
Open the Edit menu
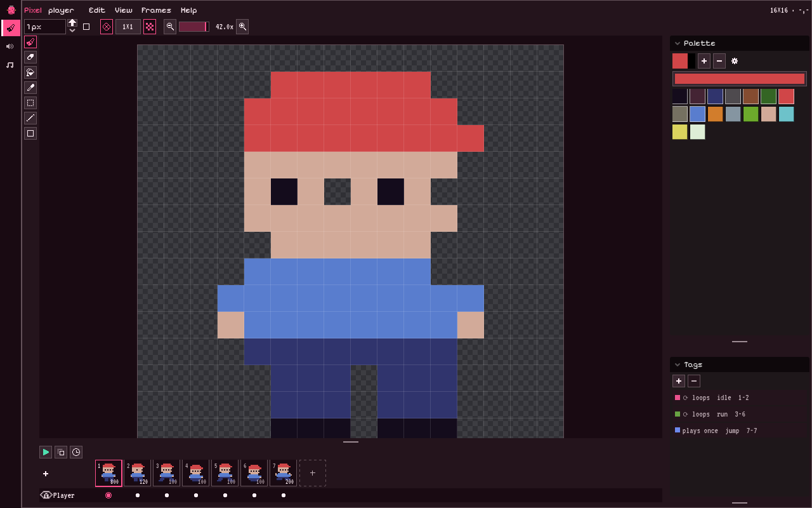click(x=97, y=10)
